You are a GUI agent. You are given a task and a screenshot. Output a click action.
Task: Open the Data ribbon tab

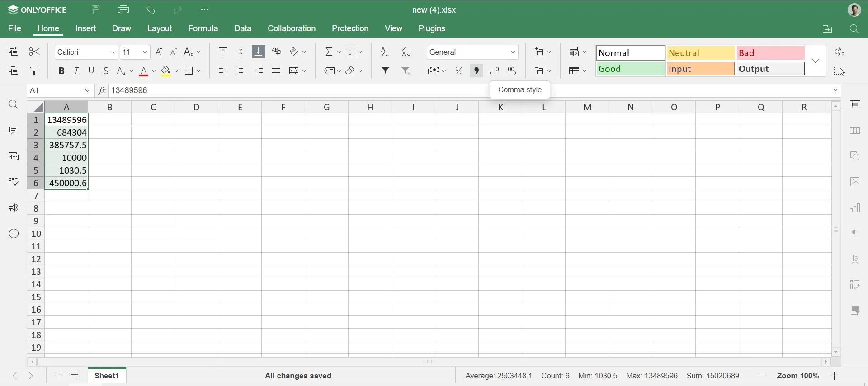(x=243, y=28)
